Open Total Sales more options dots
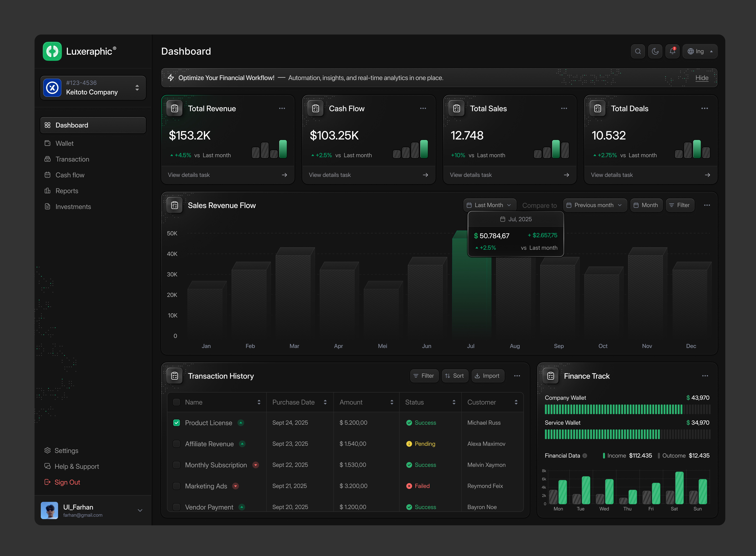Screen dimensions: 756x556 tap(564, 108)
